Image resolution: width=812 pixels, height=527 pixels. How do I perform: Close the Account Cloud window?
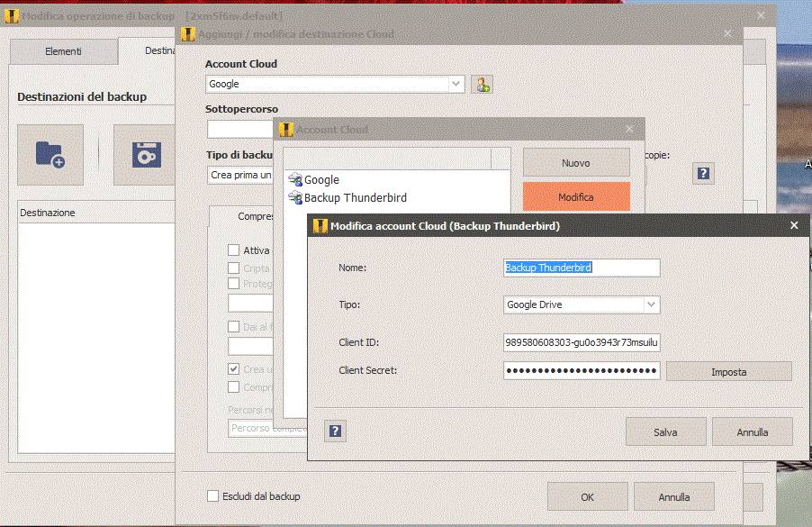click(x=629, y=129)
